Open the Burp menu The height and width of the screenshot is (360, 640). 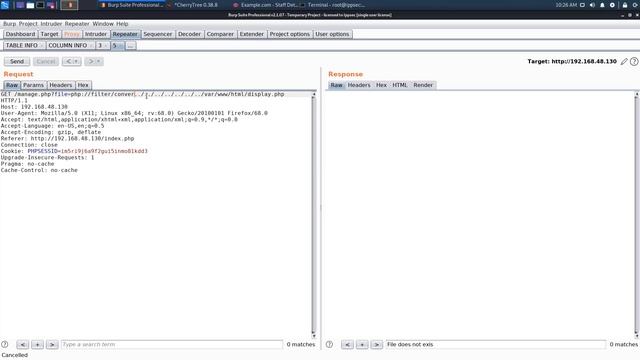[9, 24]
